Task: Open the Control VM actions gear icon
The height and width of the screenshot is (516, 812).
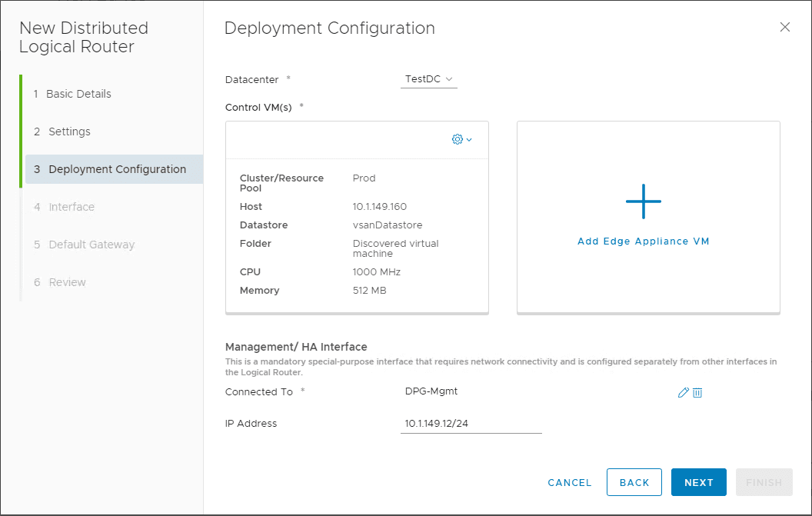Action: pyautogui.click(x=457, y=139)
